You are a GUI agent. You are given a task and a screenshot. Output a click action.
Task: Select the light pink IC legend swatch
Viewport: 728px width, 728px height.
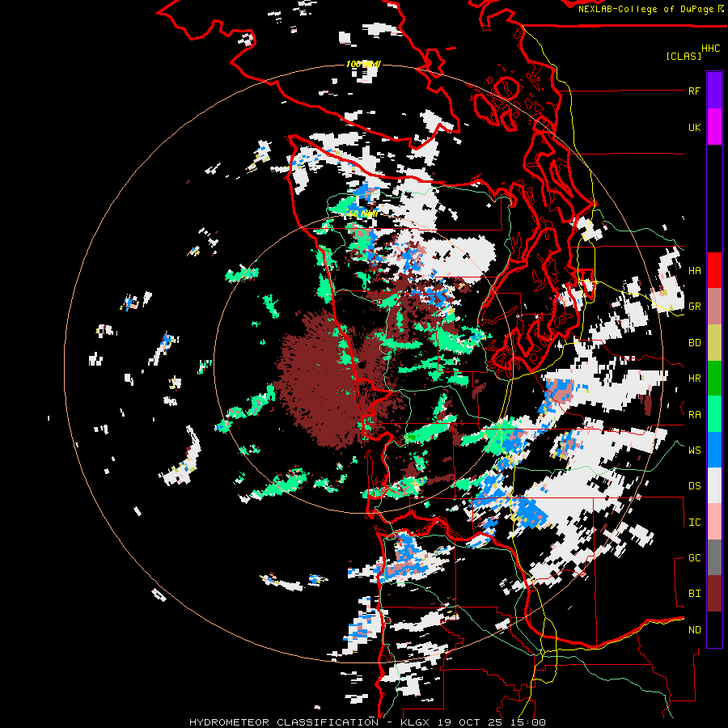pos(714,522)
